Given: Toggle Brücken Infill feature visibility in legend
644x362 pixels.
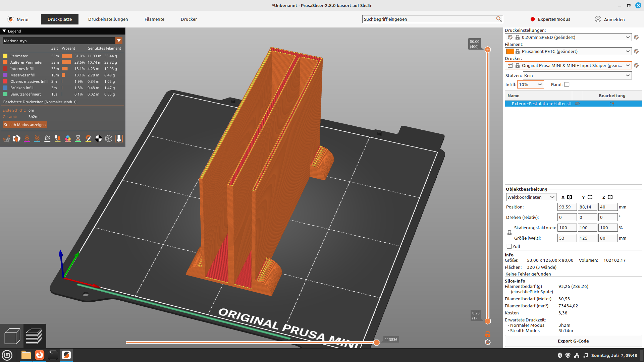Looking at the screenshot, I should click(x=22, y=88).
